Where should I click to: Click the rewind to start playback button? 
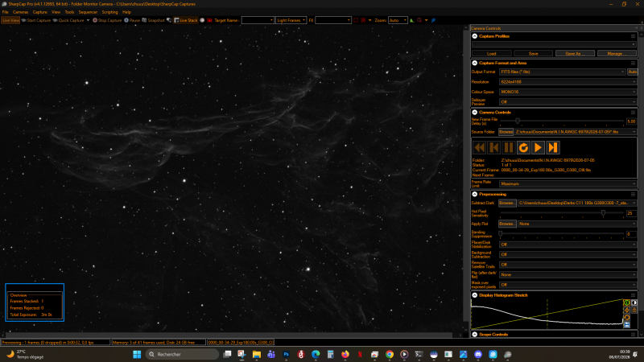coord(479,147)
